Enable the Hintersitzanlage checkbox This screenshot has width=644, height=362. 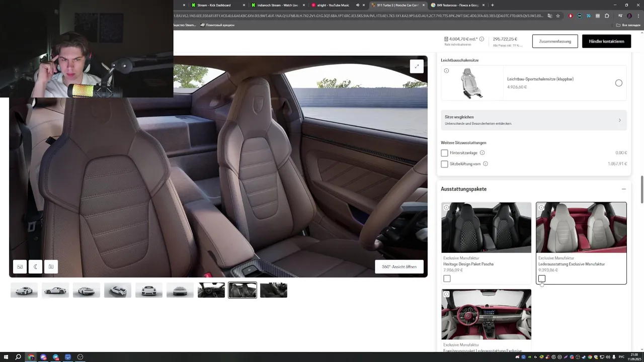(x=444, y=153)
